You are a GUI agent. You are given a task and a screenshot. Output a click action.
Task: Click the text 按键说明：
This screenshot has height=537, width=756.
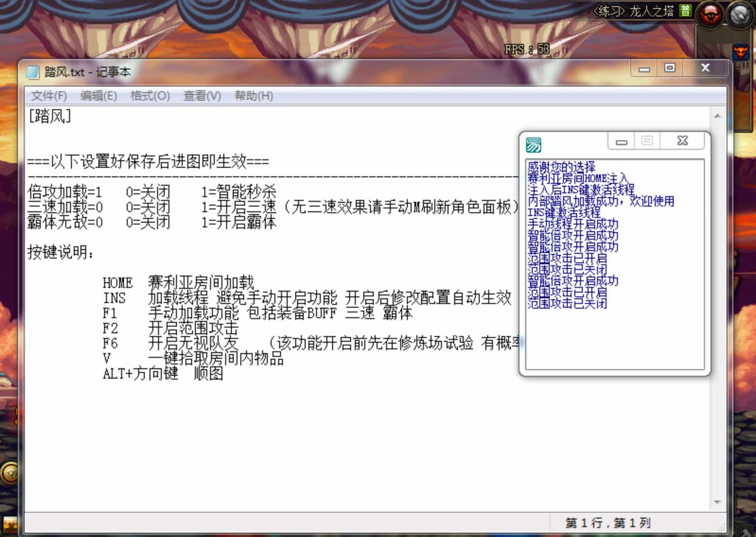tap(61, 252)
